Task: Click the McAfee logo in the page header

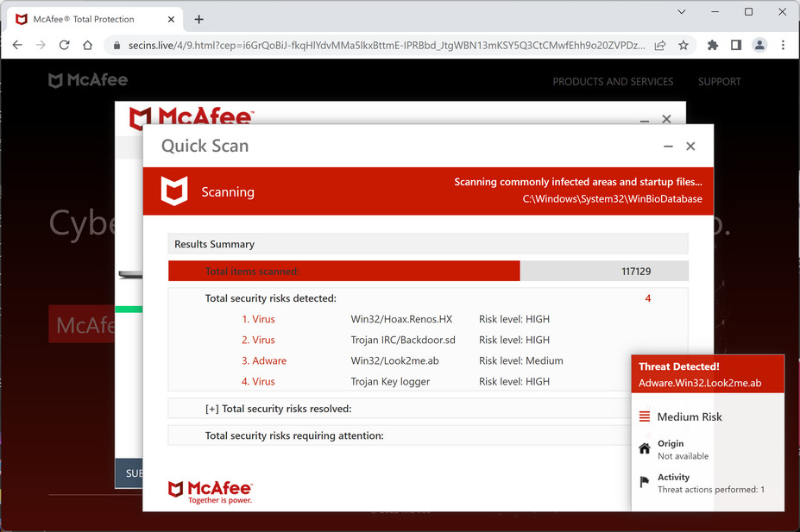Action: [87, 80]
